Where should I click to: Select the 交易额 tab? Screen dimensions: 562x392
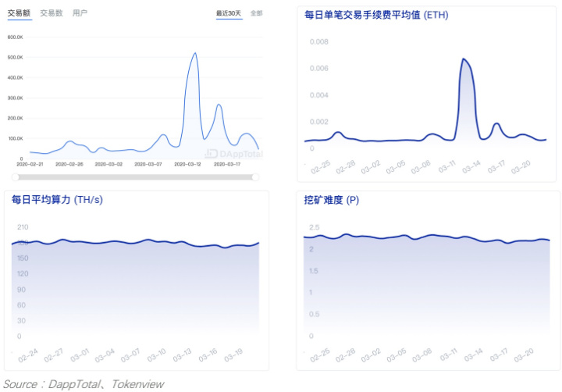19,13
